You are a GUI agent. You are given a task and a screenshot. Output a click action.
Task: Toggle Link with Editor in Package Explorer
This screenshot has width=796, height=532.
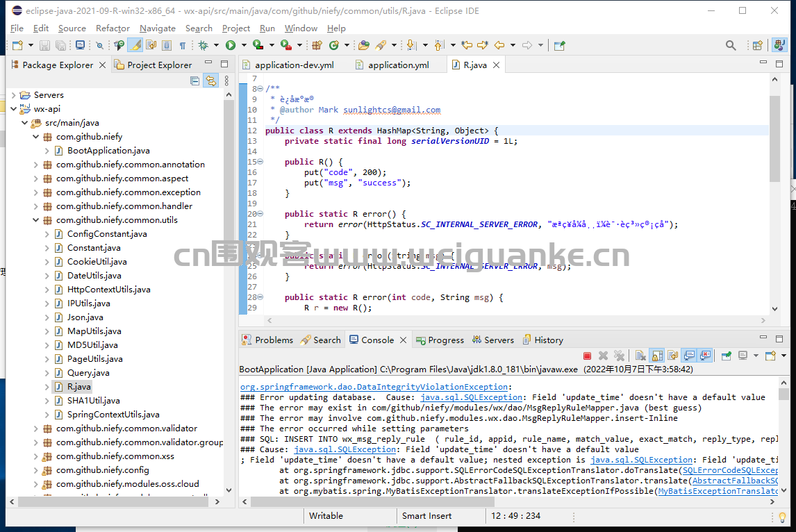pyautogui.click(x=210, y=81)
